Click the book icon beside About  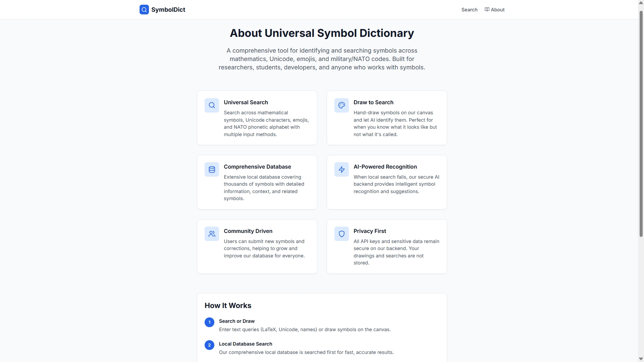(487, 10)
